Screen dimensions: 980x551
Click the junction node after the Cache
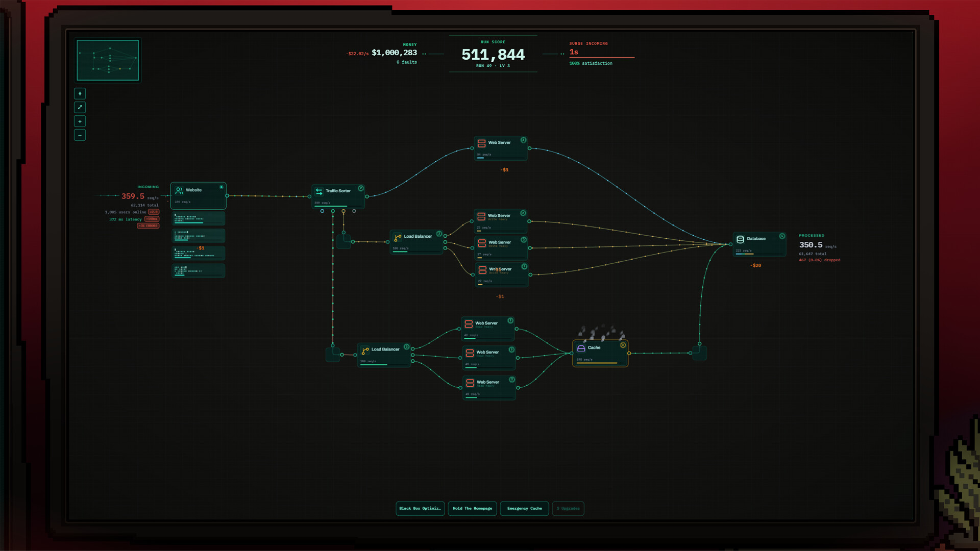point(699,353)
